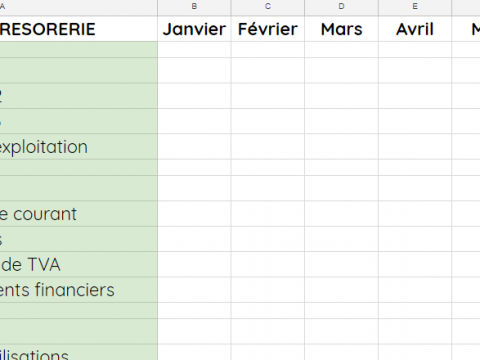Select column C header

click(268, 7)
